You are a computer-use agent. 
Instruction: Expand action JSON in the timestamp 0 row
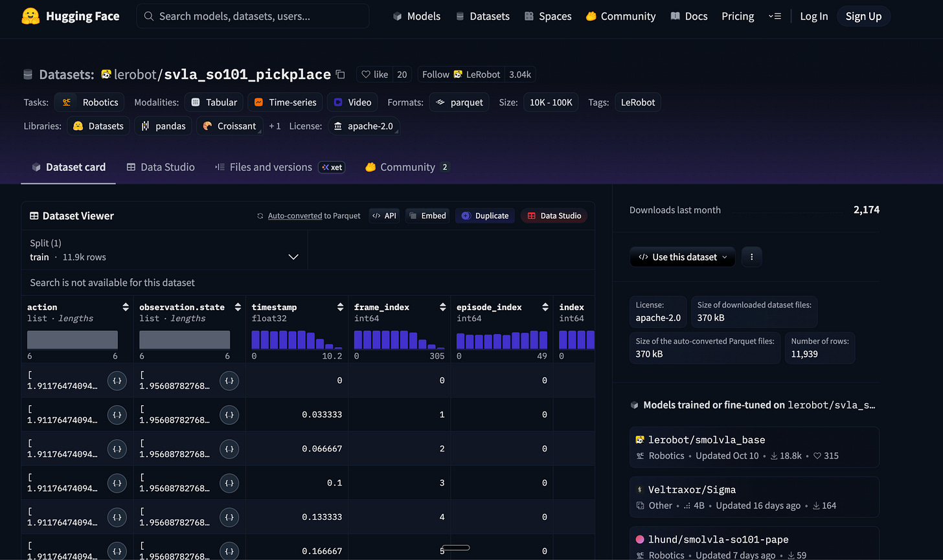click(x=117, y=381)
